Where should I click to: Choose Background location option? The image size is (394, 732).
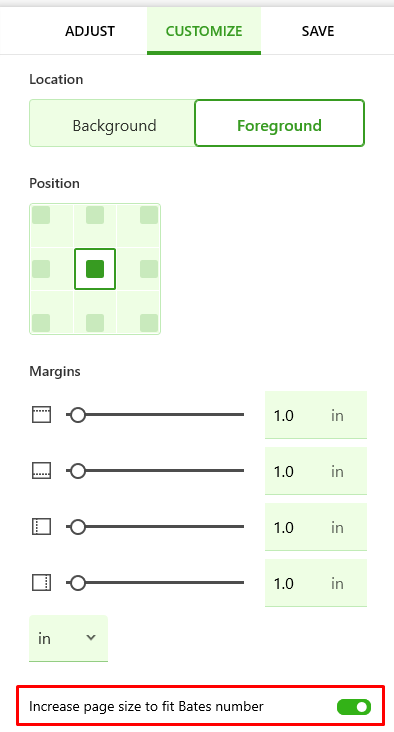[112, 123]
